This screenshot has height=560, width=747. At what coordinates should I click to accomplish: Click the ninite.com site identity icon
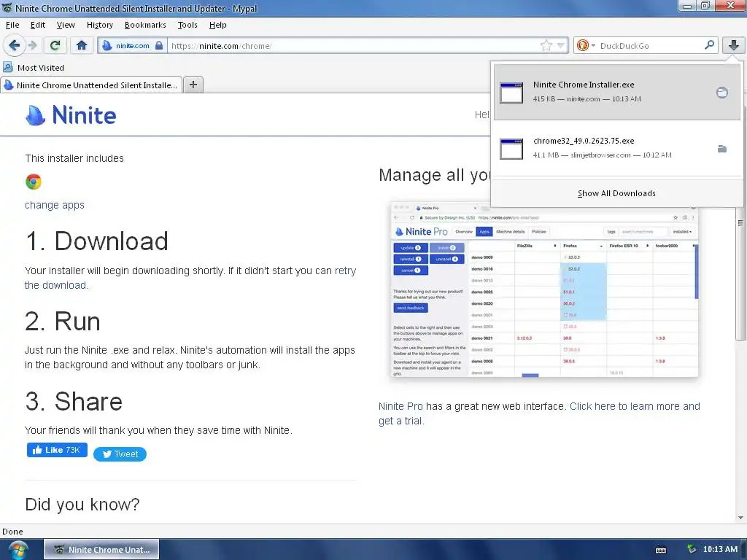point(107,46)
